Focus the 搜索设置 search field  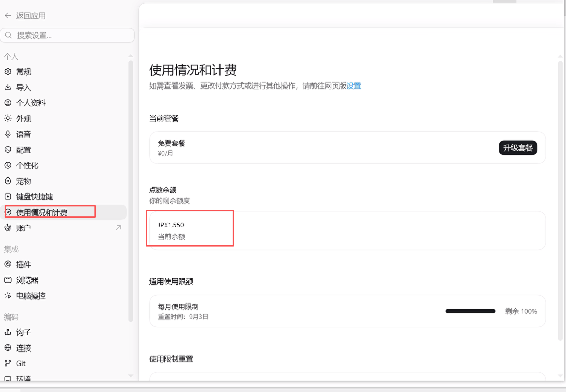tap(67, 35)
